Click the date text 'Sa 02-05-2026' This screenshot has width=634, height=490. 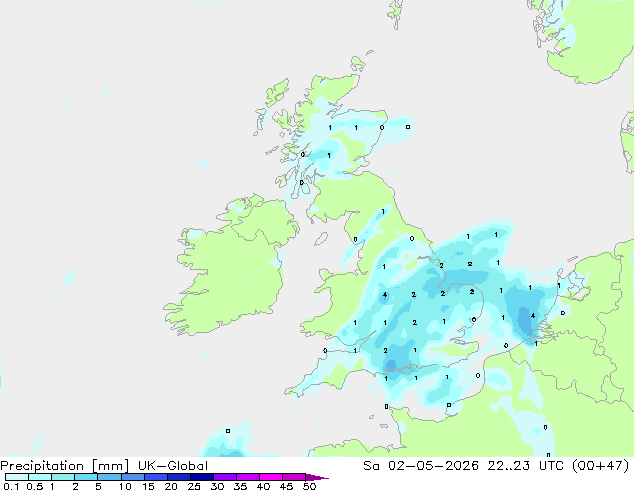[421, 466]
